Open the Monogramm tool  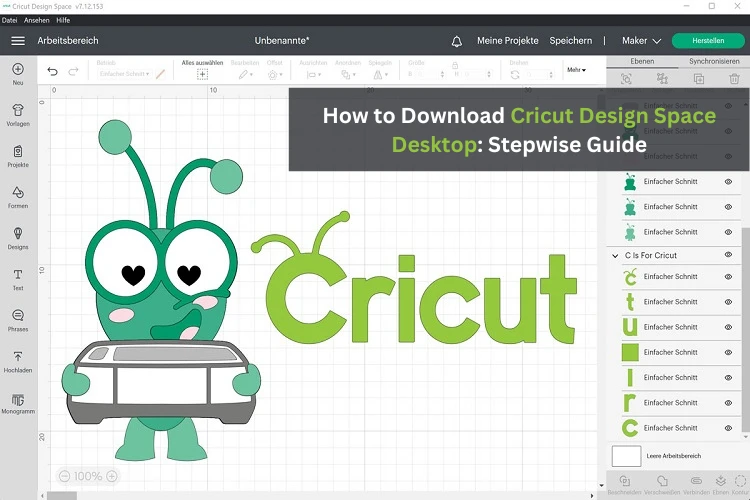(18, 403)
